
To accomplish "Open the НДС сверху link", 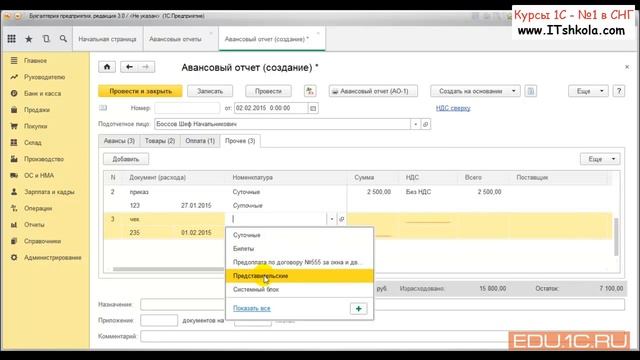I will point(453,108).
